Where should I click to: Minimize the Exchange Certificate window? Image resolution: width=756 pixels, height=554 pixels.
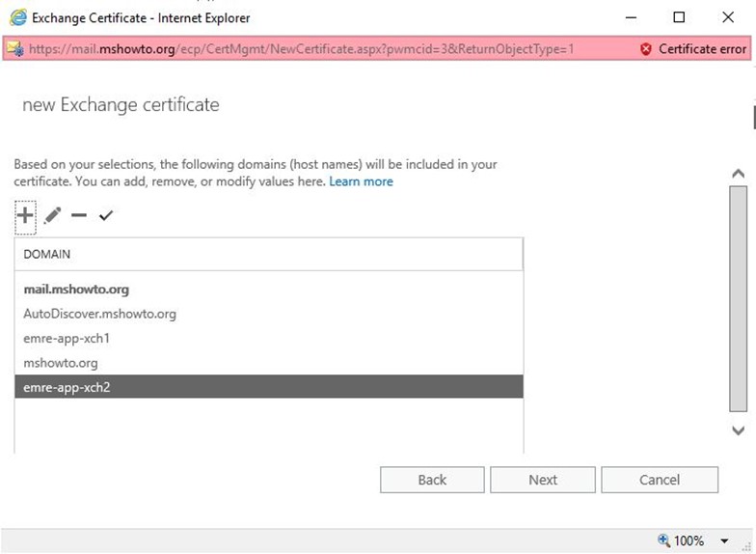point(631,17)
